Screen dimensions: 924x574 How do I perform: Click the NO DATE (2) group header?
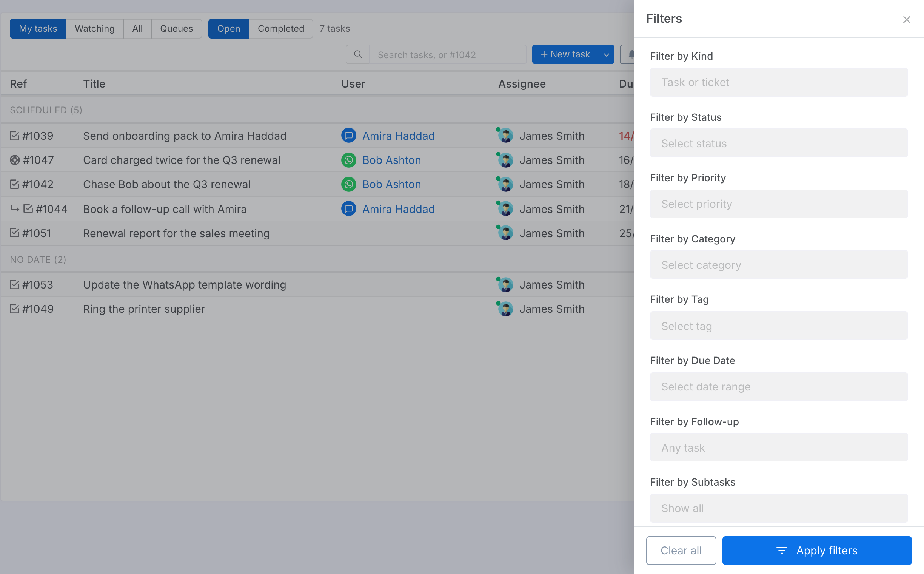(38, 259)
